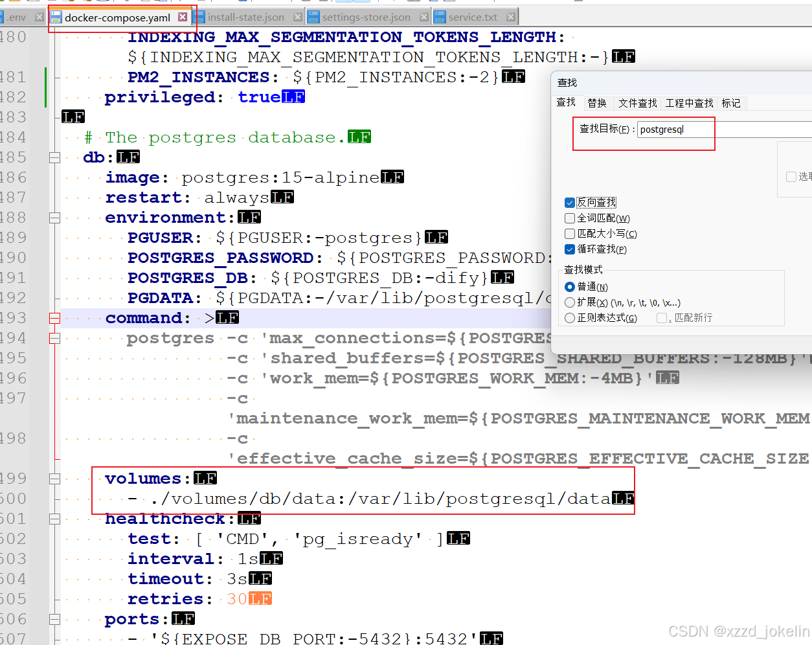Click the 'true' value after privileged
Screen dimensions: 812x645
(260, 97)
